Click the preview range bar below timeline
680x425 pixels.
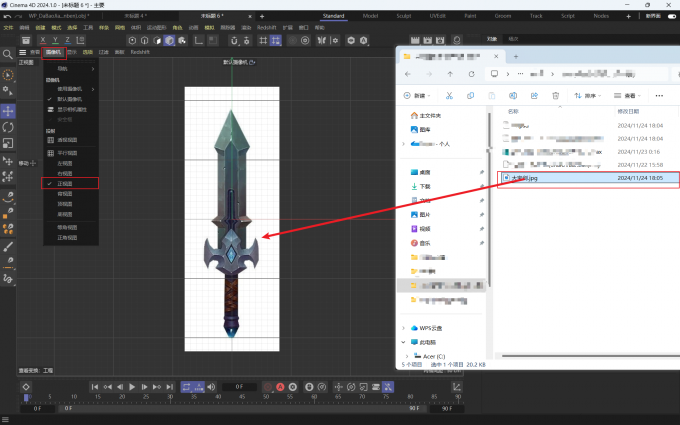(x=243, y=409)
